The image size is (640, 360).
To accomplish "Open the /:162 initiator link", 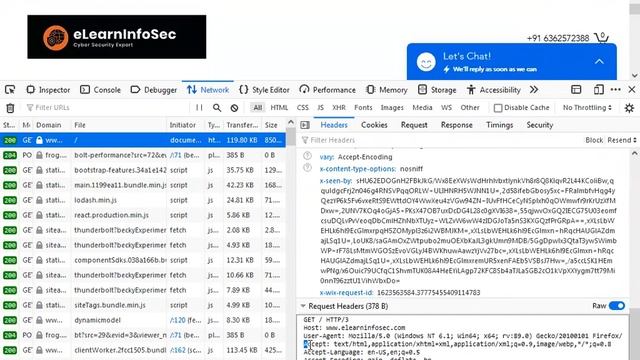I will coord(178,350).
